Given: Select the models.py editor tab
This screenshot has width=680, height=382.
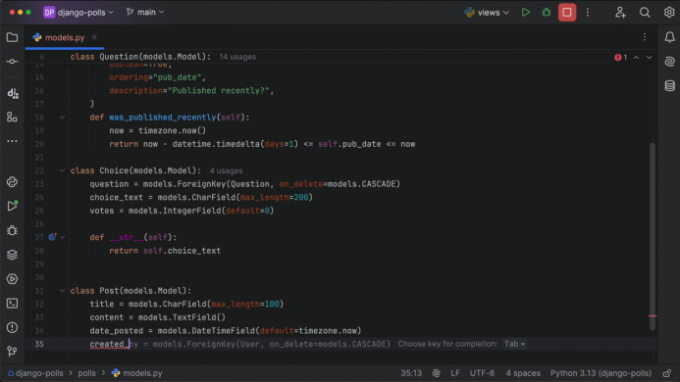Looking at the screenshot, I should pyautogui.click(x=64, y=38).
